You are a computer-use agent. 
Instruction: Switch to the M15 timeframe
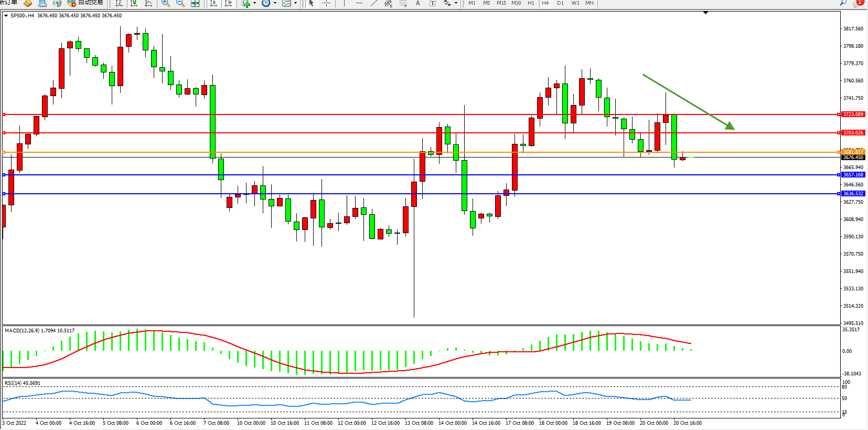click(x=501, y=3)
